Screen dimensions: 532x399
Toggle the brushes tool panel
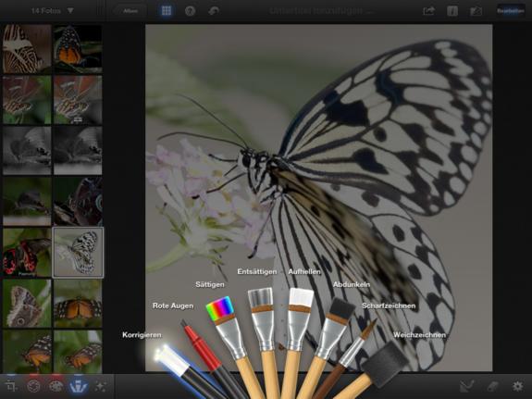(x=79, y=386)
